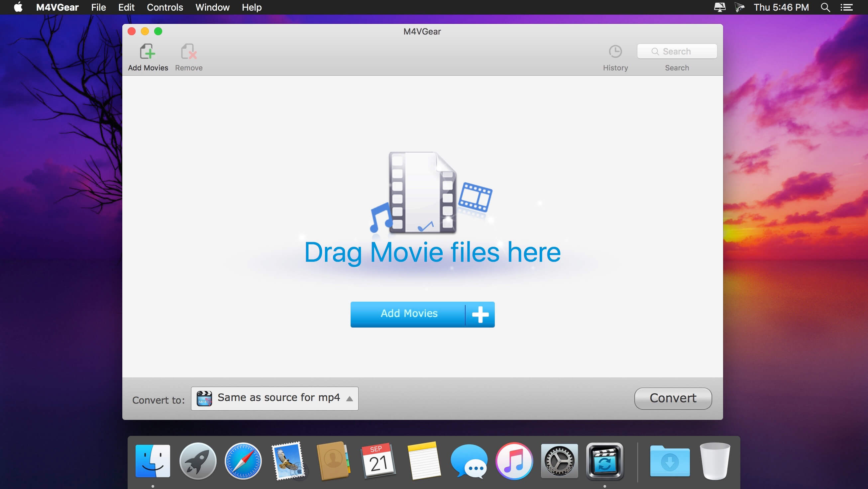This screenshot has height=489, width=868.
Task: Click the blue Add Movies button
Action: [x=423, y=314]
